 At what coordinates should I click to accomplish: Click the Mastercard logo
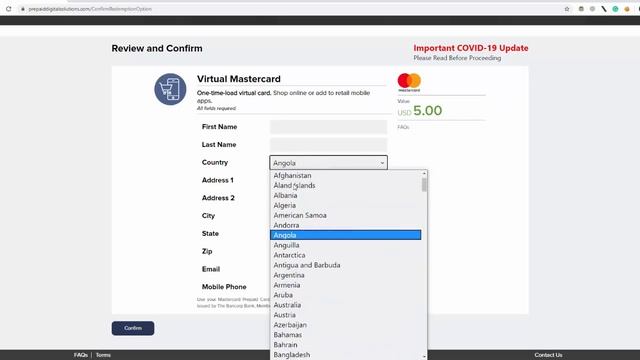[x=409, y=82]
